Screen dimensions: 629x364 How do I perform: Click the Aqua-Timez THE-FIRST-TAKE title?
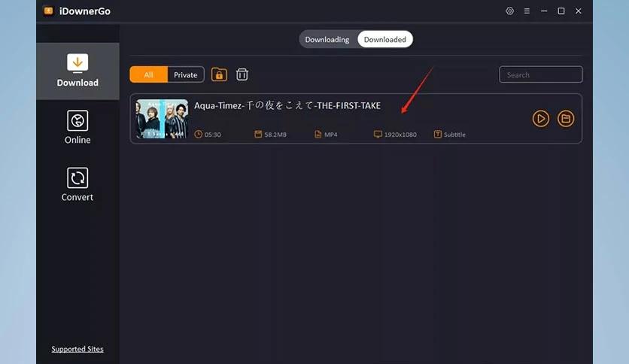287,105
